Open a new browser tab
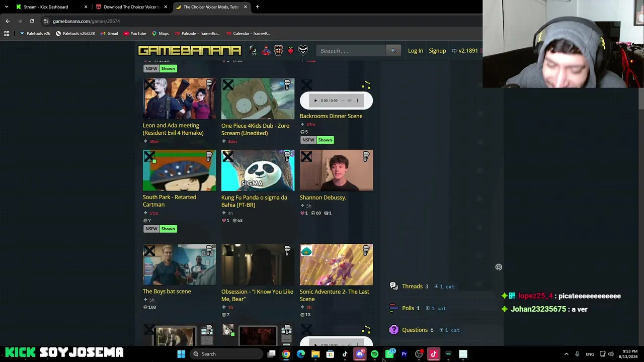The height and width of the screenshot is (362, 644). (x=258, y=7)
